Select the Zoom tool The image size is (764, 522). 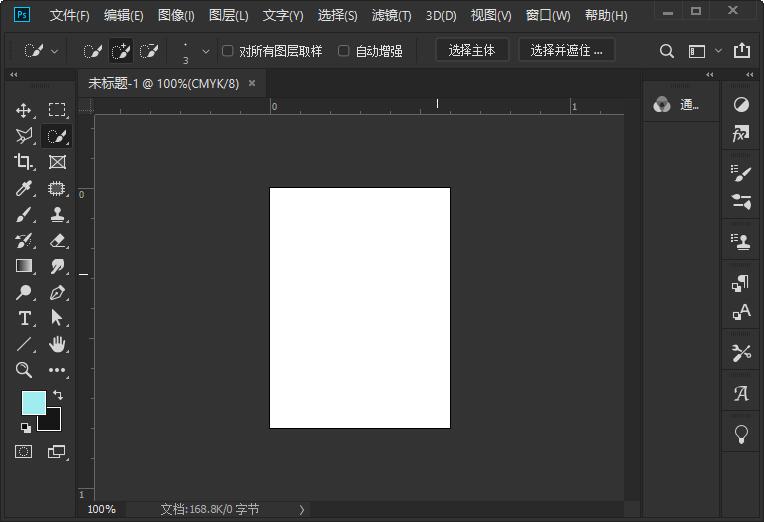tap(23, 370)
